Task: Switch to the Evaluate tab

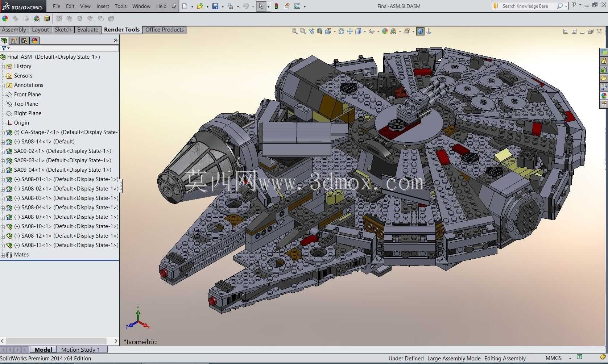Action: [88, 30]
